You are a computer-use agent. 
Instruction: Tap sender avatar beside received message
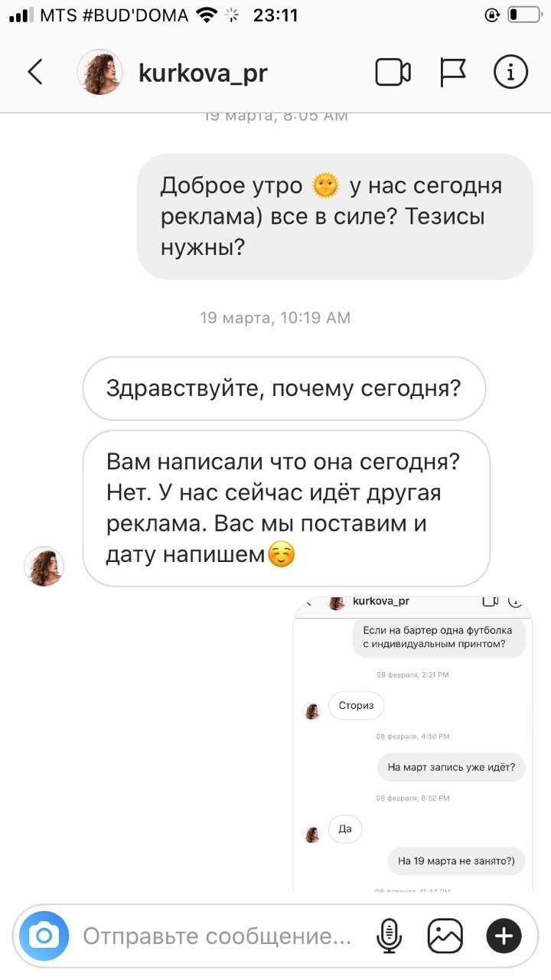[44, 567]
